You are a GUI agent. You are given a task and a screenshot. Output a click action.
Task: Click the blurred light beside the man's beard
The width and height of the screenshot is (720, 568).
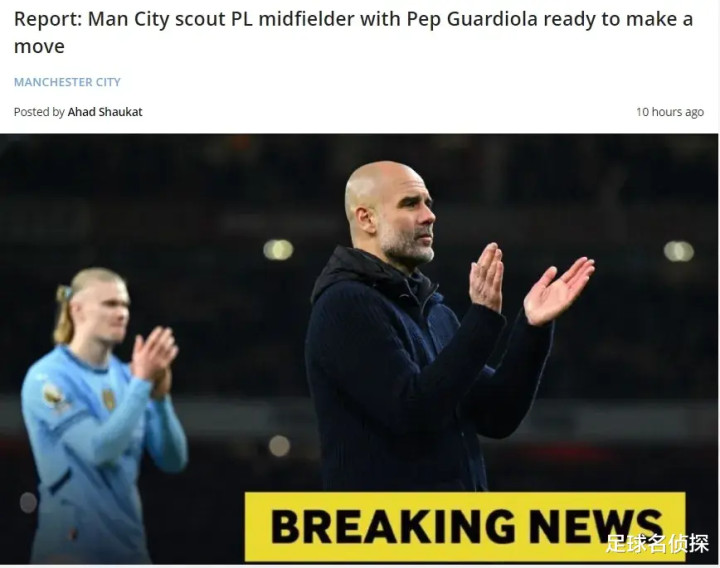(x=278, y=250)
